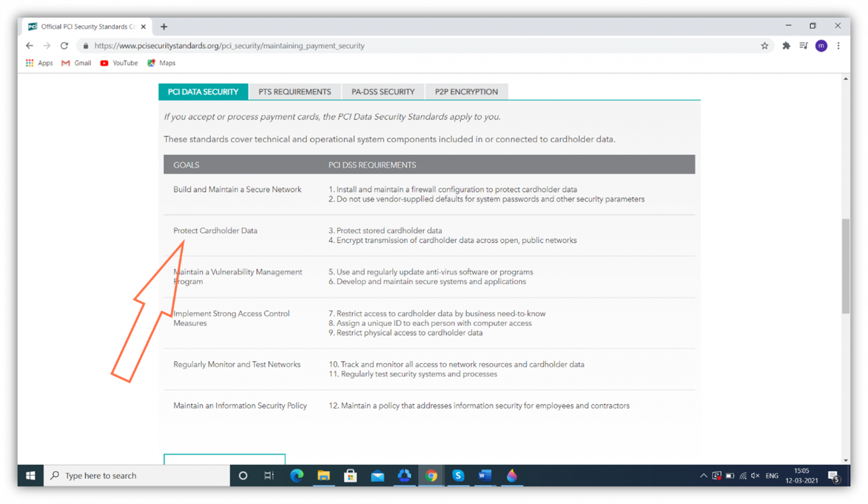Image resolution: width=868 pixels, height=504 pixels.
Task: Click the 'Protect Cardholder Data' goal
Action: point(215,231)
